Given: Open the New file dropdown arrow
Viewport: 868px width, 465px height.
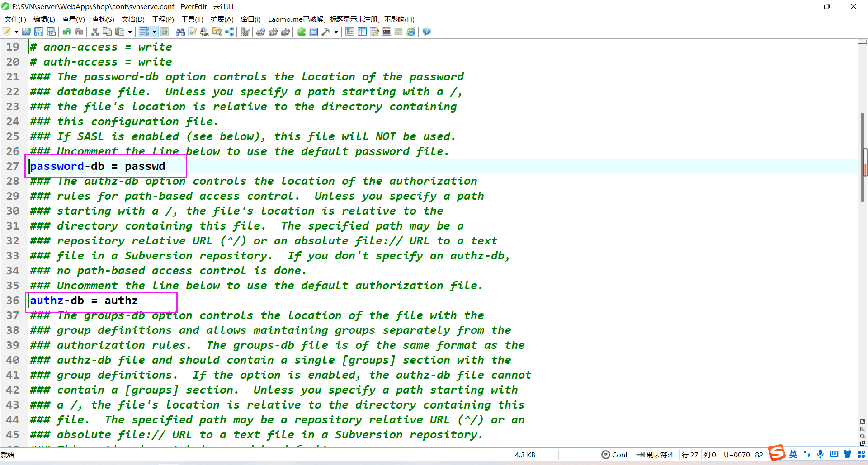Looking at the screenshot, I should coord(16,32).
